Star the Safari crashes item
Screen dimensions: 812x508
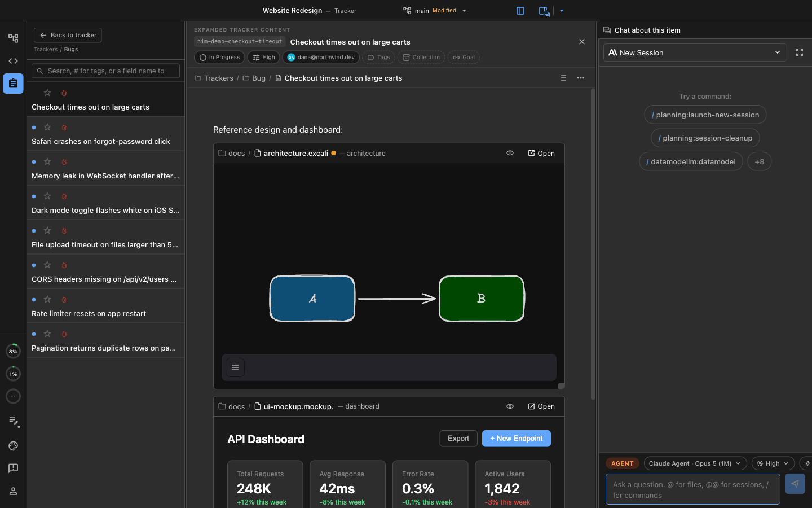[x=47, y=127]
